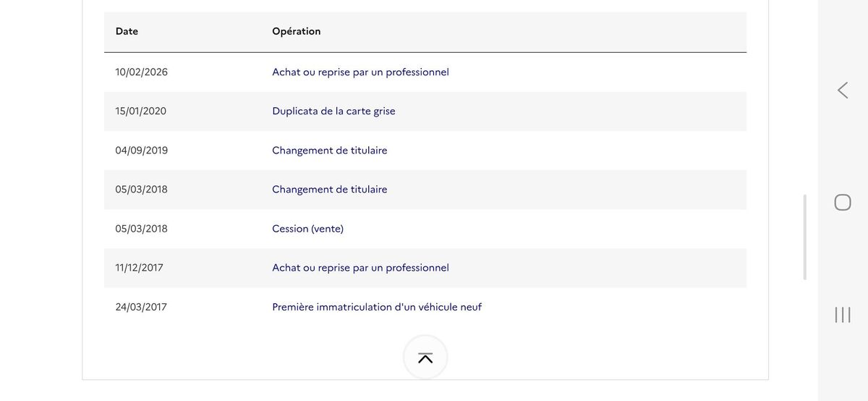868x401 pixels.
Task: Open the 05/03/2018 'Changement de titulaire' entry
Action: pyautogui.click(x=330, y=190)
